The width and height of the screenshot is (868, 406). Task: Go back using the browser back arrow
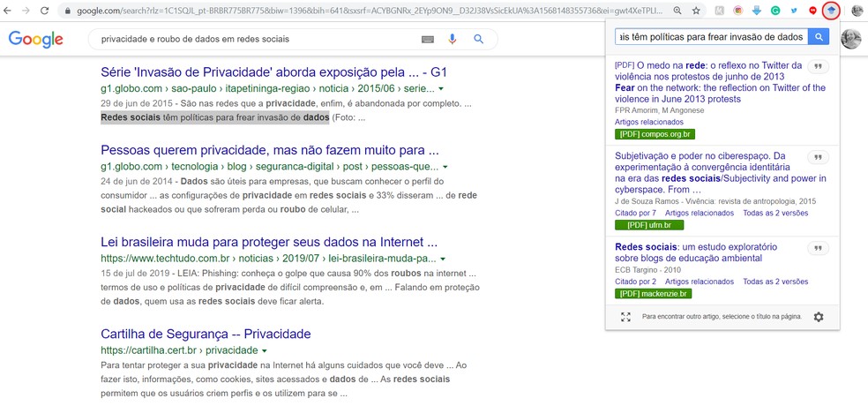pyautogui.click(x=8, y=11)
